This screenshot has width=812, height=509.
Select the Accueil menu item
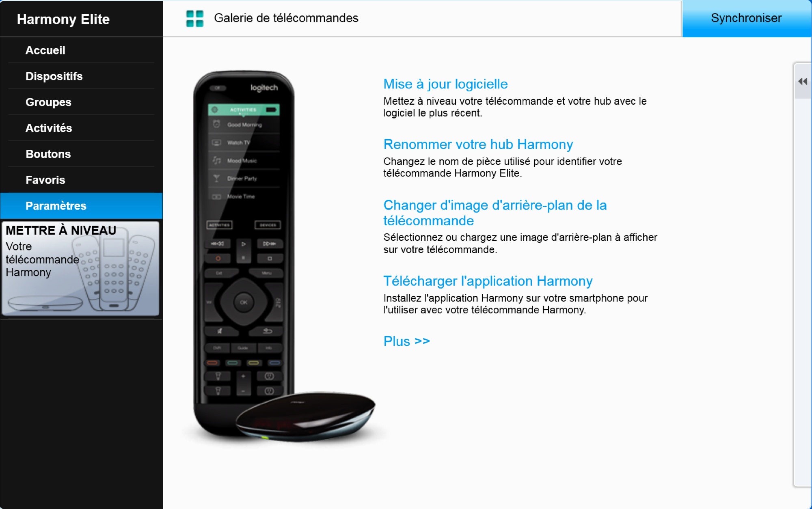[x=82, y=50]
